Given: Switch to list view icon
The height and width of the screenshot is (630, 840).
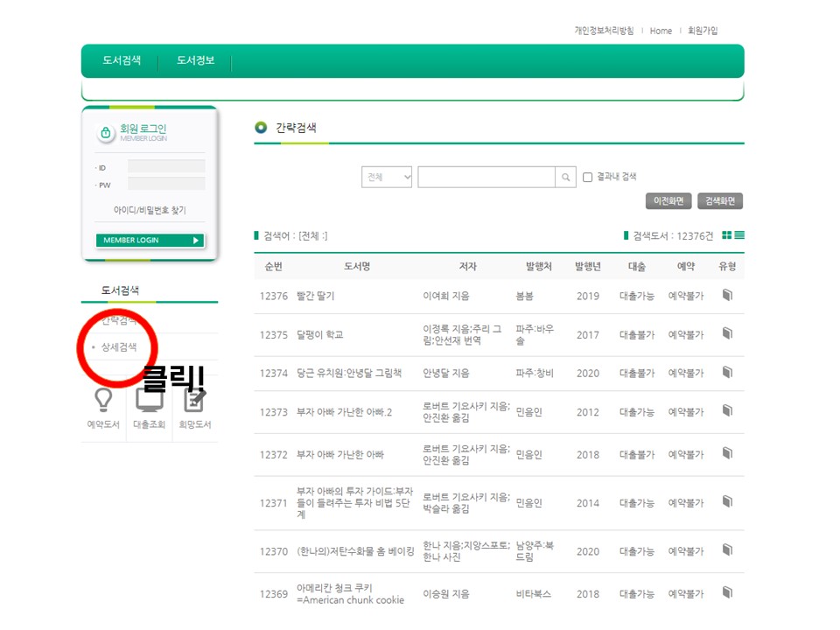Looking at the screenshot, I should click(739, 235).
